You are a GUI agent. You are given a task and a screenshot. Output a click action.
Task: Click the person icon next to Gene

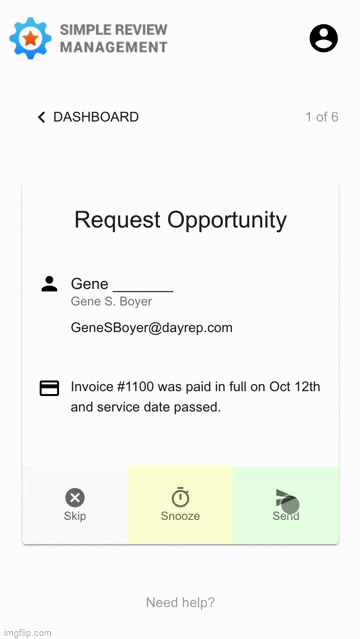pos(49,284)
